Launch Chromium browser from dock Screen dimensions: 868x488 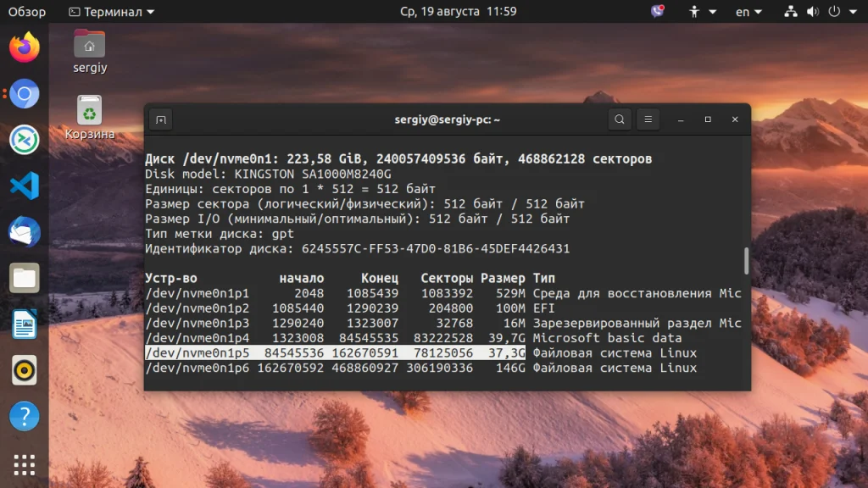(x=25, y=93)
